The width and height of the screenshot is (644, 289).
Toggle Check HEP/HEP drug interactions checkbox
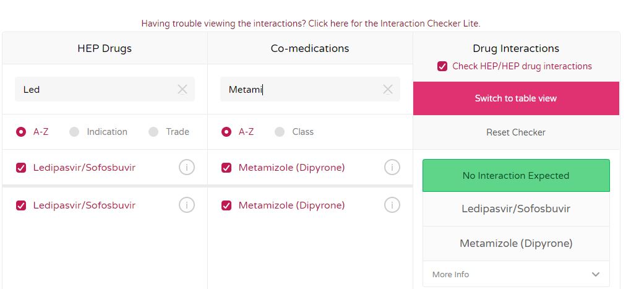pyautogui.click(x=442, y=66)
